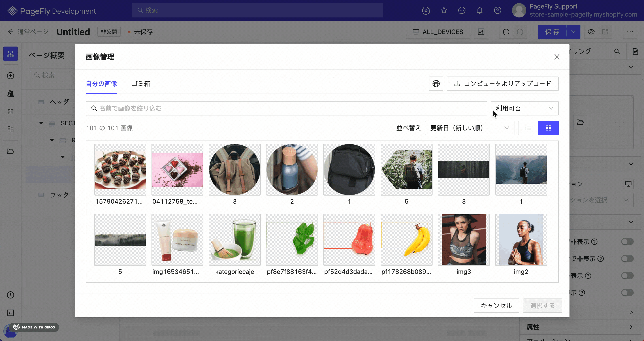Select the kategoriecaje matcha image

pyautogui.click(x=235, y=240)
